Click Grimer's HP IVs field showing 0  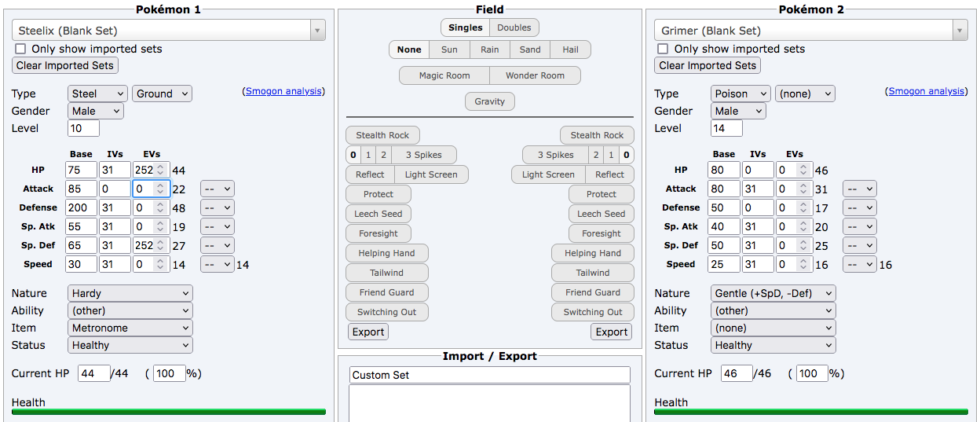pos(757,170)
